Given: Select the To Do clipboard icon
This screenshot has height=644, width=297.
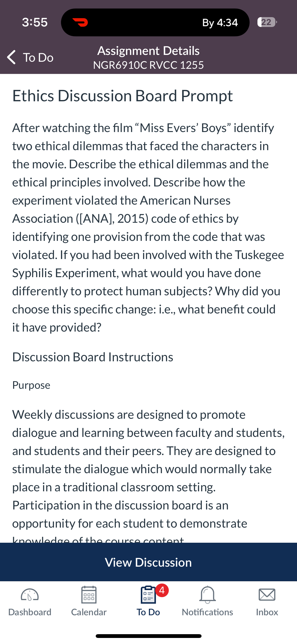Looking at the screenshot, I should (x=148, y=595).
